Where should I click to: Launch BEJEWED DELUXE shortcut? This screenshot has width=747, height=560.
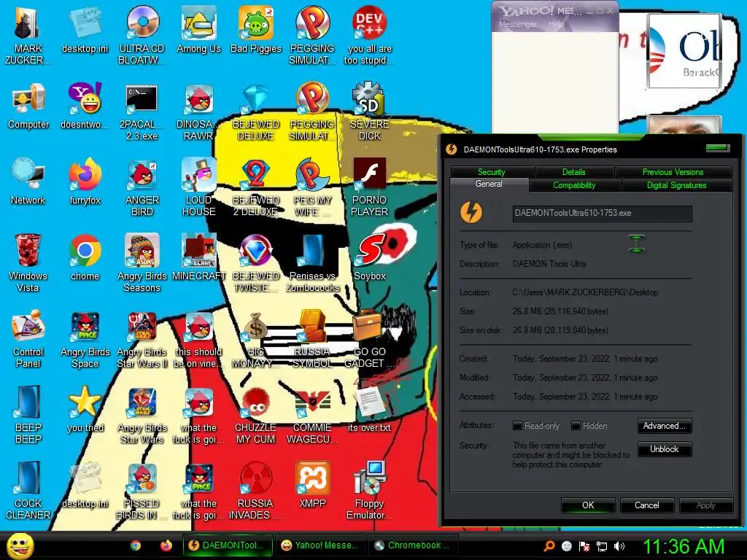pos(256,111)
